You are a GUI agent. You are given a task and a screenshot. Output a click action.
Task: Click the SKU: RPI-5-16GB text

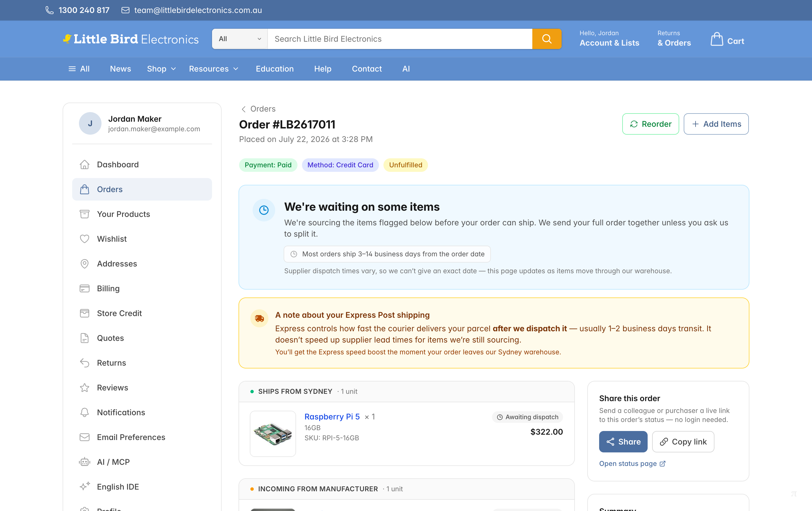coord(332,438)
